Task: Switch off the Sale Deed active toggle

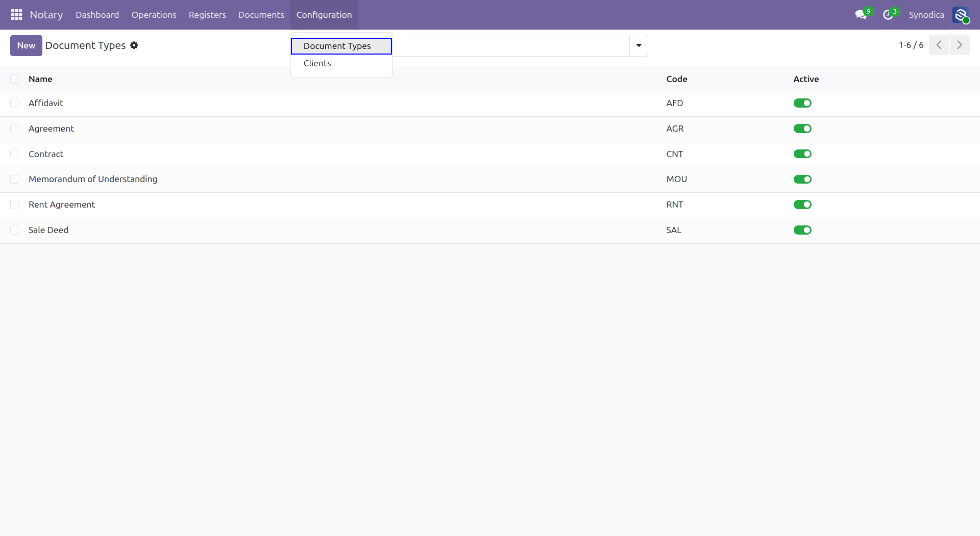Action: coord(802,230)
